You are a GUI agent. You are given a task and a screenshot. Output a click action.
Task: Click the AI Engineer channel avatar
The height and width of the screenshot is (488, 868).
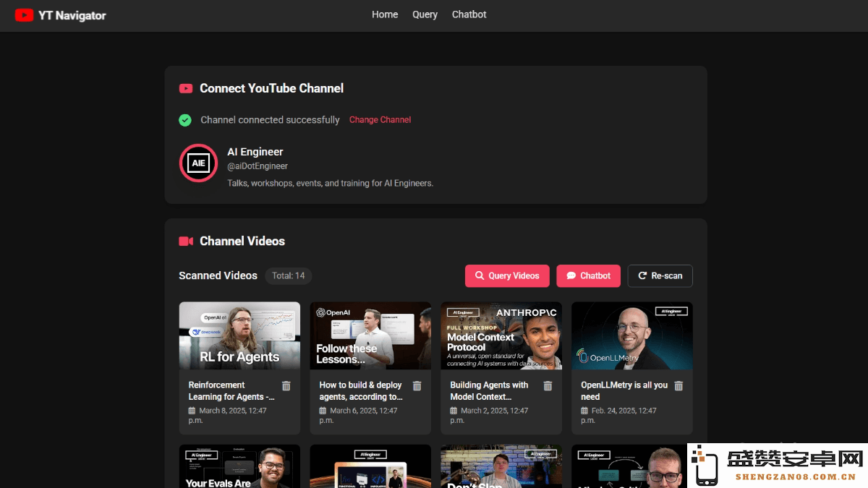point(198,163)
